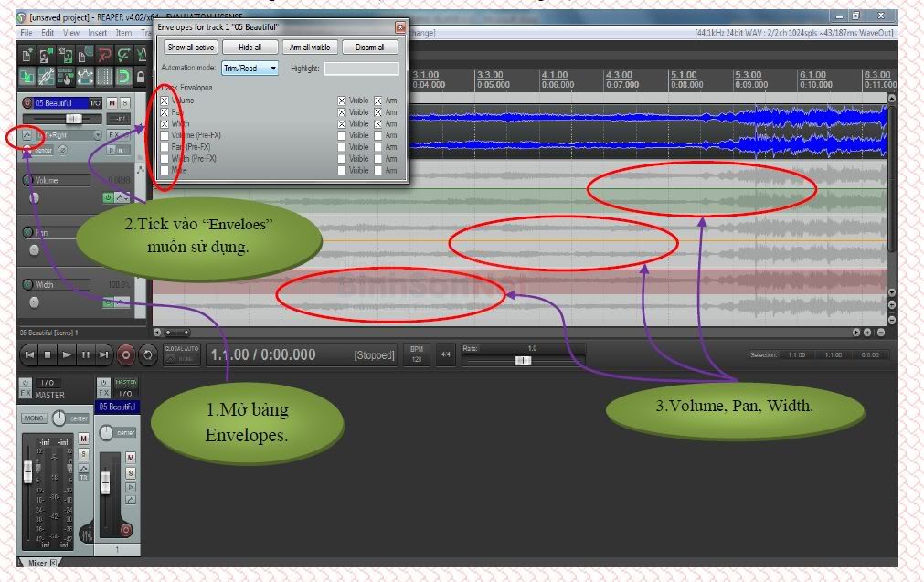This screenshot has width=924, height=582.
Task: Open the Insert menu
Action: [x=97, y=33]
